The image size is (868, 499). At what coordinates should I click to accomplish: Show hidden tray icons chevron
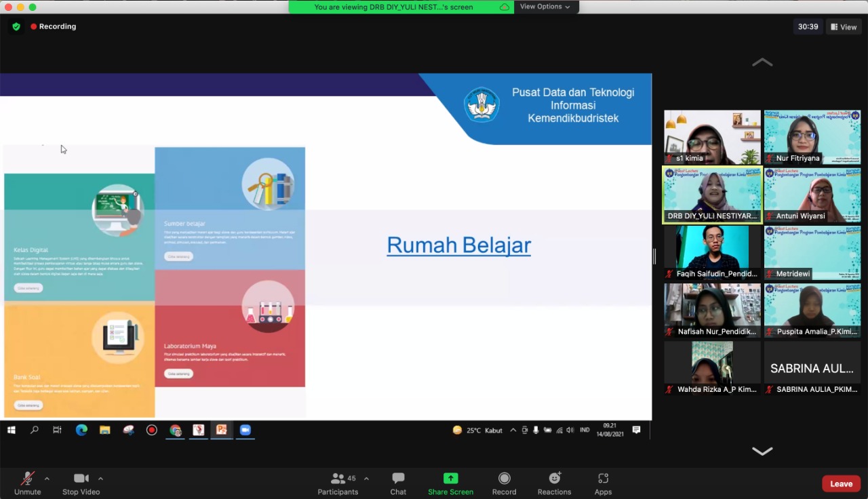(513, 431)
